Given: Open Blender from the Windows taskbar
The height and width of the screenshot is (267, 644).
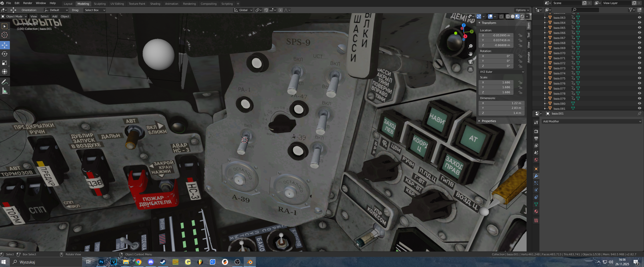Looking at the screenshot, I should [x=250, y=262].
